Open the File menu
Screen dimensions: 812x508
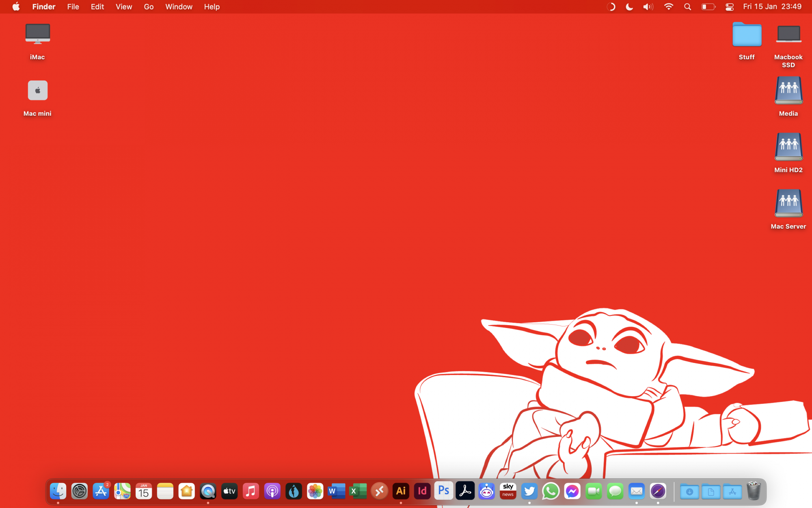coord(73,7)
